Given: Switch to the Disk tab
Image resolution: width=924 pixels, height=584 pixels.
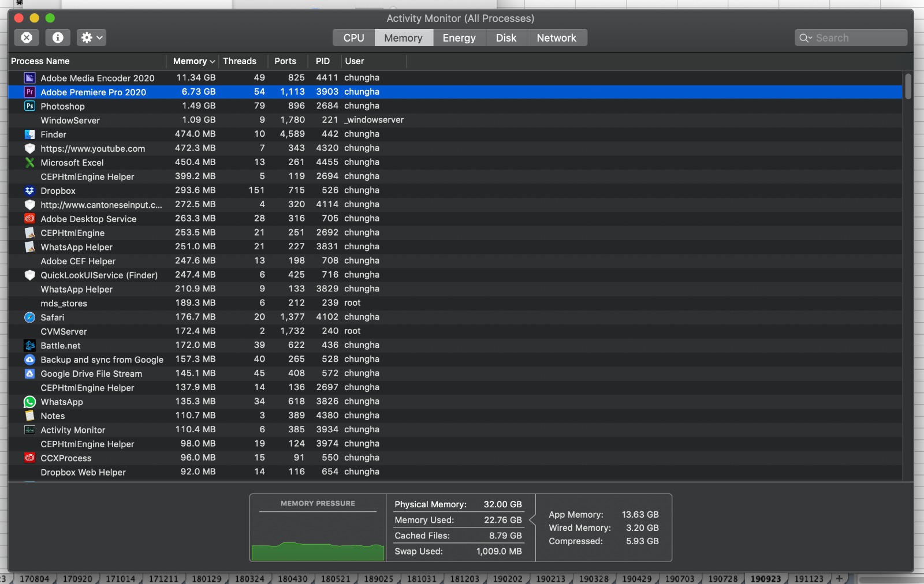Looking at the screenshot, I should 506,38.
